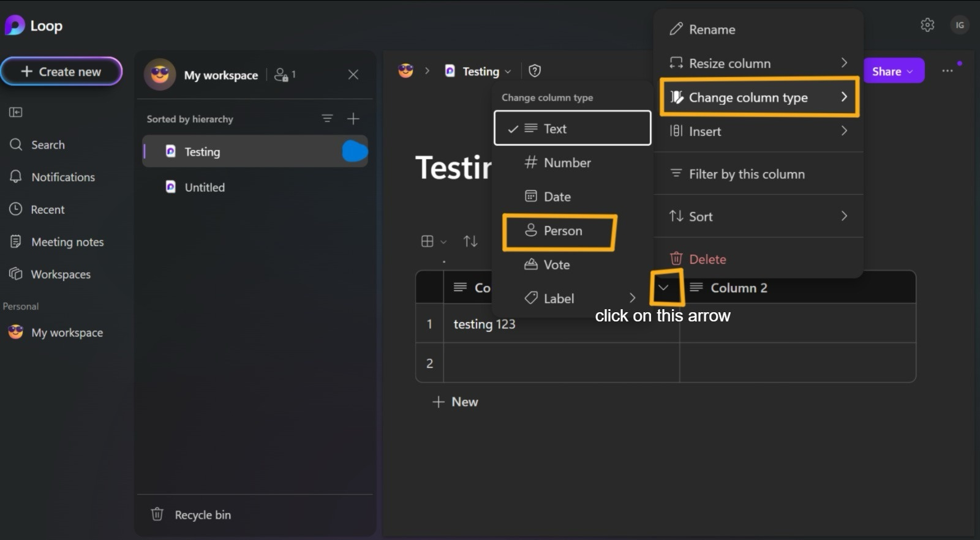Viewport: 980px width, 540px height.
Task: Choose Rename from column menu
Action: 758,29
